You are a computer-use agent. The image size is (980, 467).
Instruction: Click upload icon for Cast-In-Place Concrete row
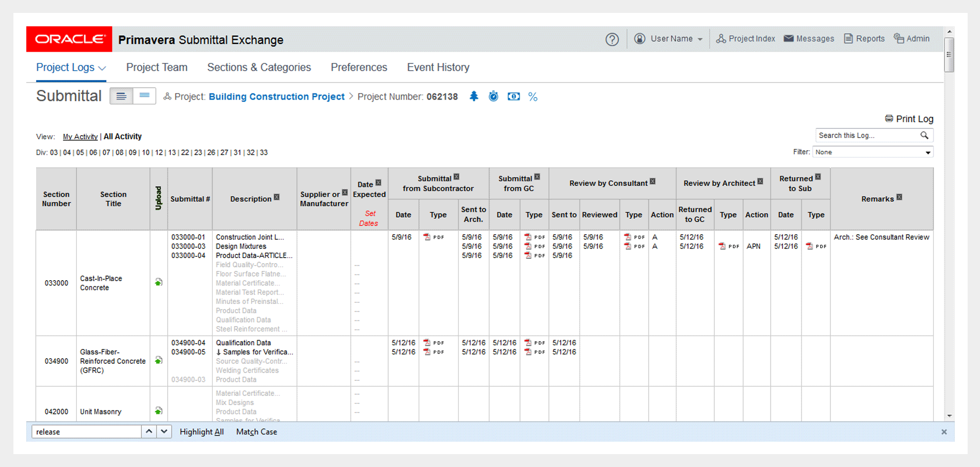pos(159,282)
